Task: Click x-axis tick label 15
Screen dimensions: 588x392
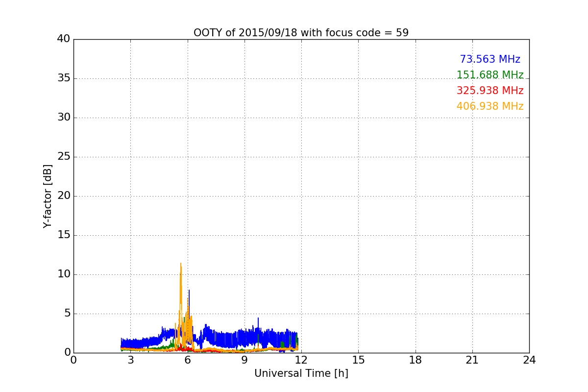Action: pos(358,360)
